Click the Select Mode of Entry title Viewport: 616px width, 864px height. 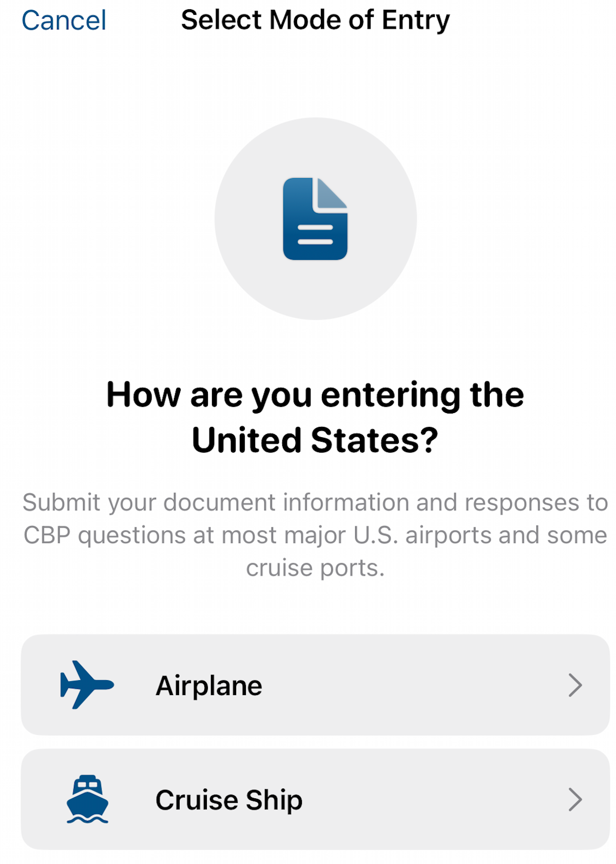pyautogui.click(x=315, y=20)
